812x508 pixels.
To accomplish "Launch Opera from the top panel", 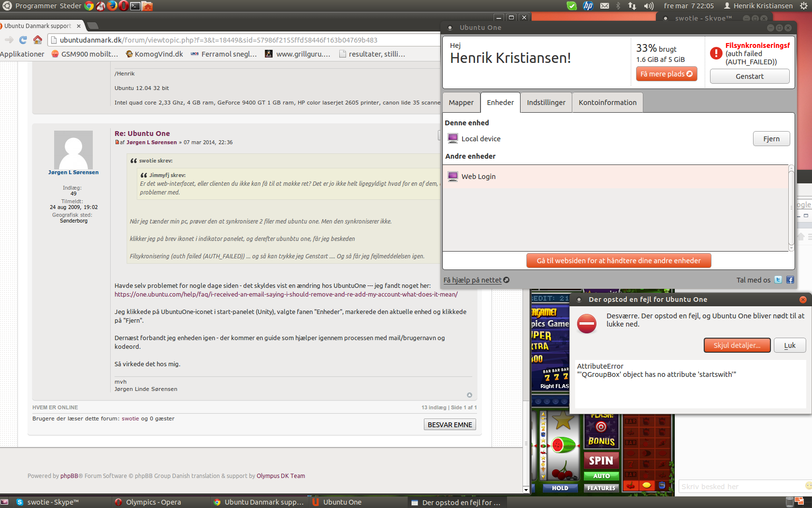I will pyautogui.click(x=124, y=6).
